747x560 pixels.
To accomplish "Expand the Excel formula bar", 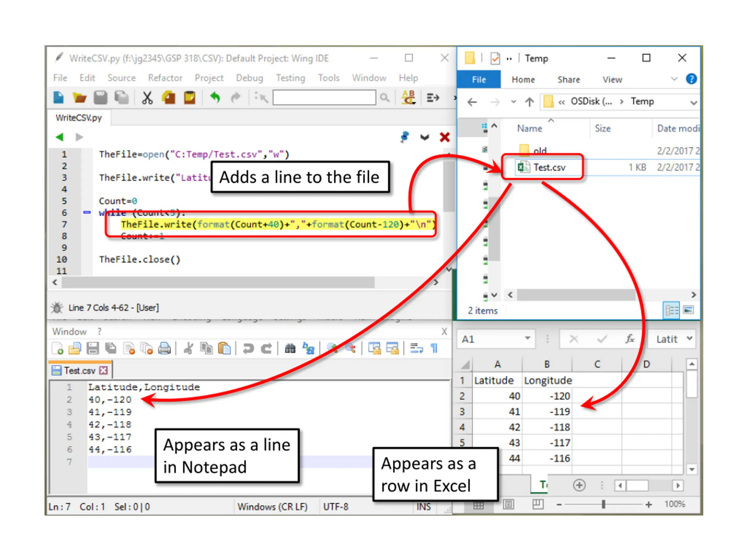I will point(689,338).
